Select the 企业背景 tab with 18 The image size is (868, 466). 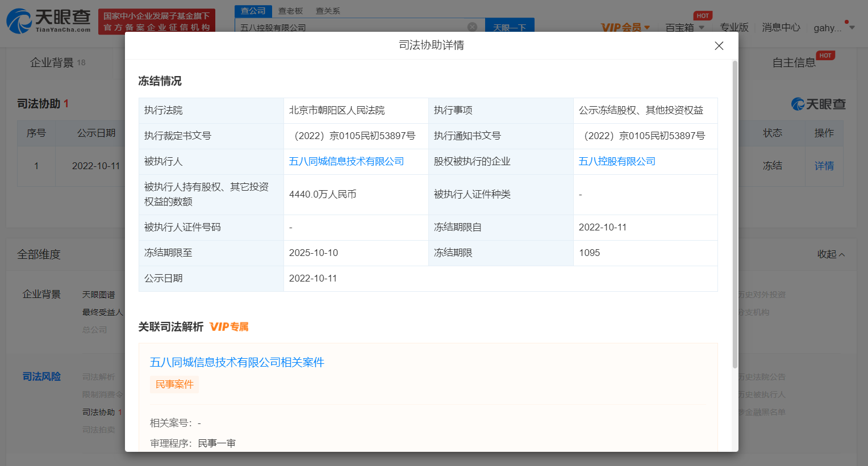click(x=57, y=62)
